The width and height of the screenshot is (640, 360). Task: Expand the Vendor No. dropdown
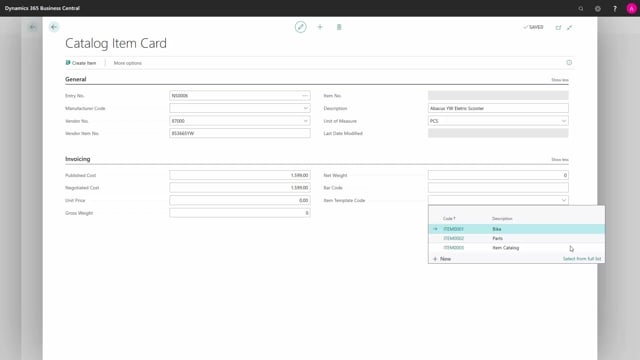tap(305, 121)
